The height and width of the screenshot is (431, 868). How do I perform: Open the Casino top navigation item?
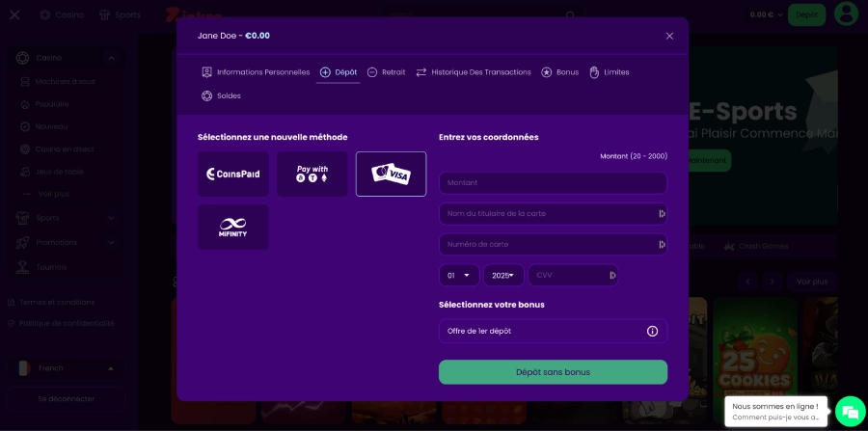pos(62,14)
